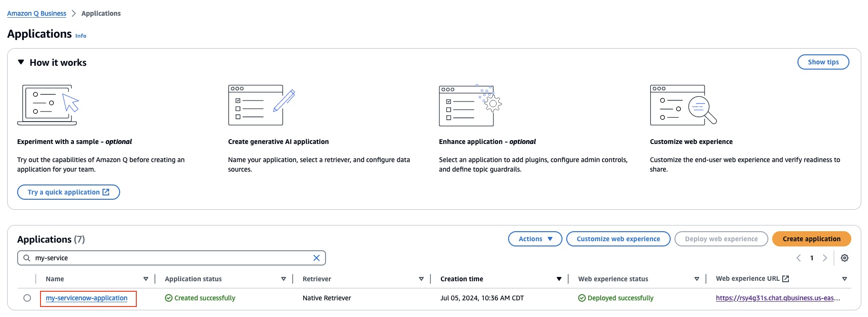This screenshot has width=868, height=317.
Task: Click the breadcrumb chevron separator
Action: [x=74, y=13]
